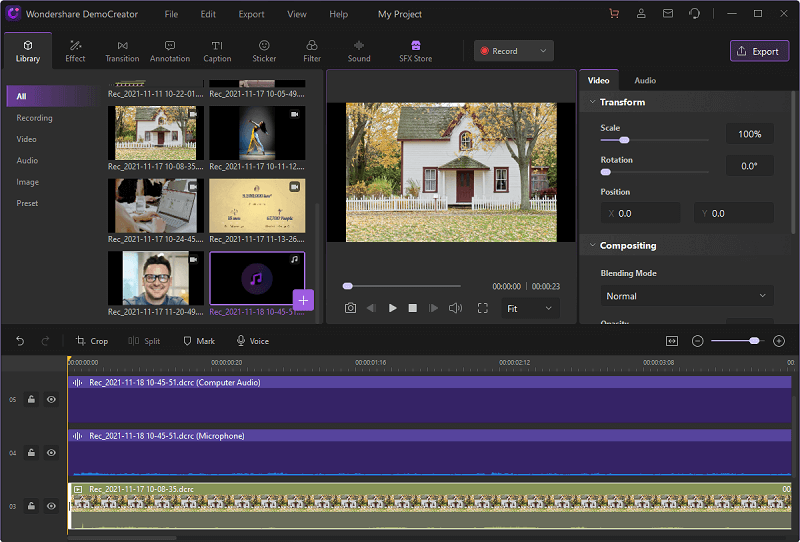This screenshot has width=800, height=542.
Task: Switch to the Audio properties tab
Action: point(645,81)
